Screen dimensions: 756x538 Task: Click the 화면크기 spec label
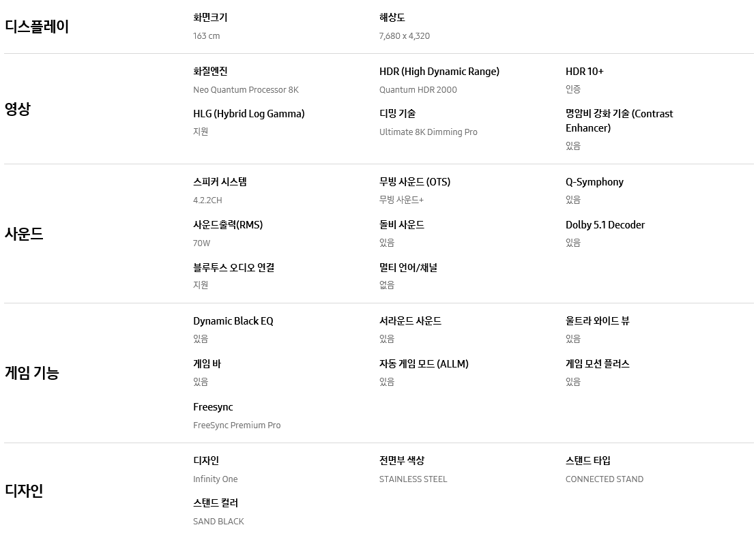(210, 18)
